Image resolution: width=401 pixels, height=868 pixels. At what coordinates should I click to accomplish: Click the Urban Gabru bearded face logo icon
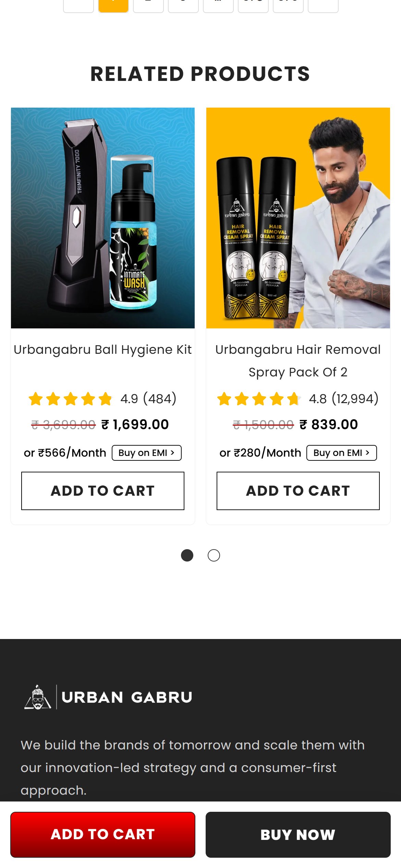pos(38,697)
